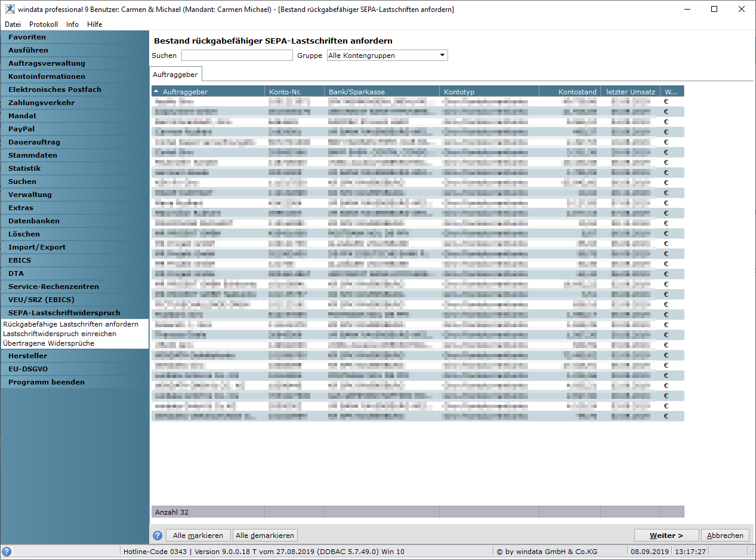
Task: Sort by the Konto-Nr. column header
Action: pos(294,92)
